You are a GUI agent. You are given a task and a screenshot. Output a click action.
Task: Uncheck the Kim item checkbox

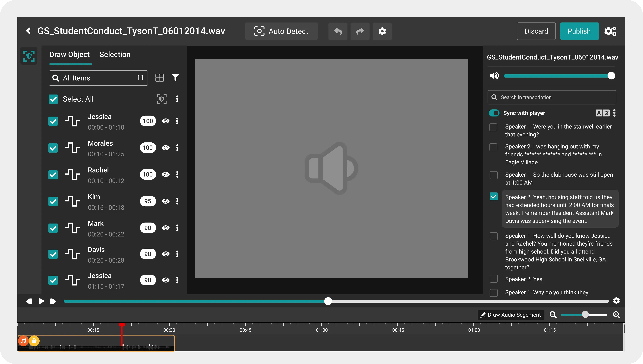53,201
